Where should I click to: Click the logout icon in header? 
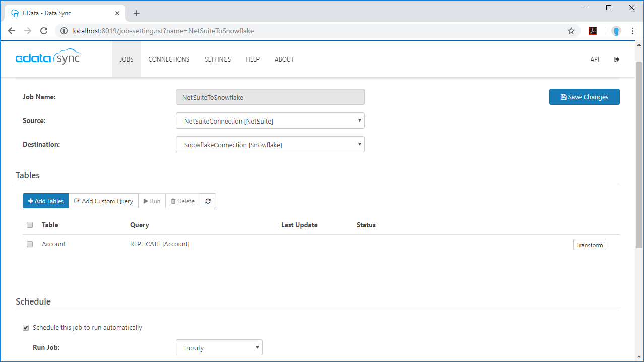[616, 59]
